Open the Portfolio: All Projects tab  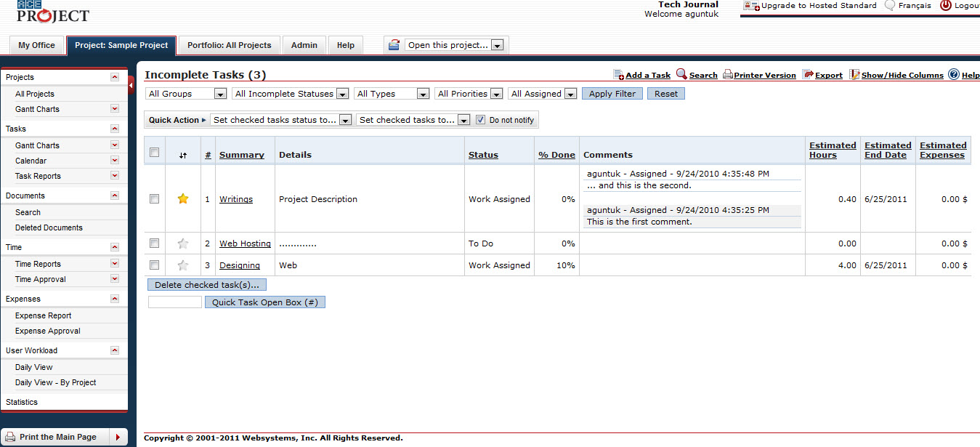[229, 45]
